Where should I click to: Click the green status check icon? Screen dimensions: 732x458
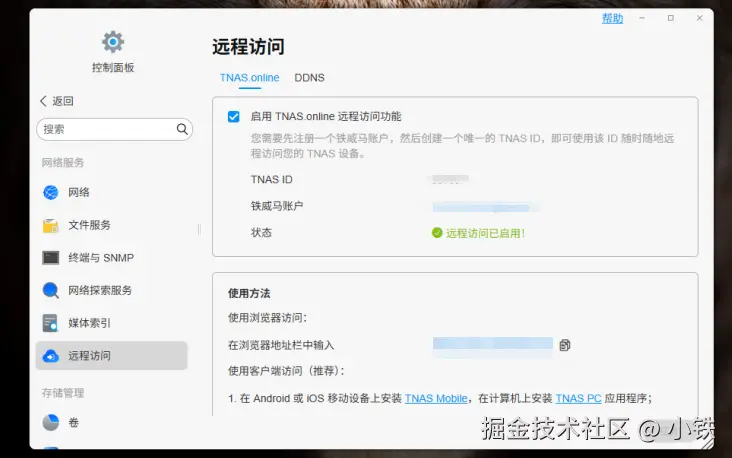[x=437, y=233]
